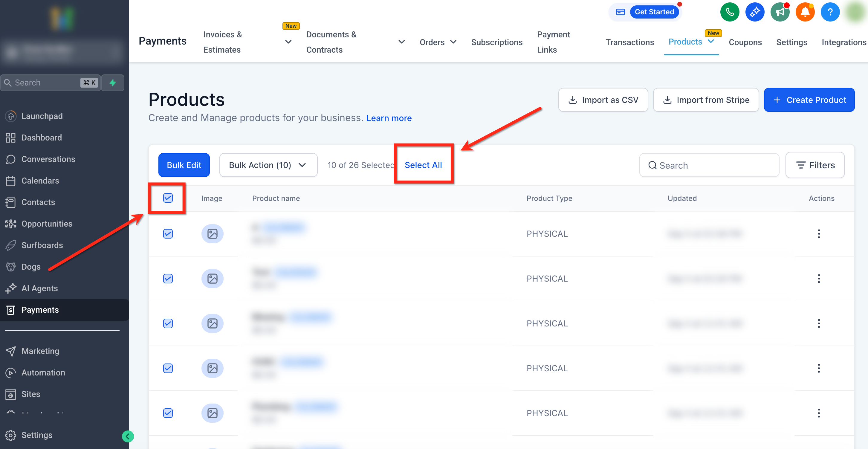The image size is (868, 449).
Task: Click the Create Product button
Action: point(809,100)
